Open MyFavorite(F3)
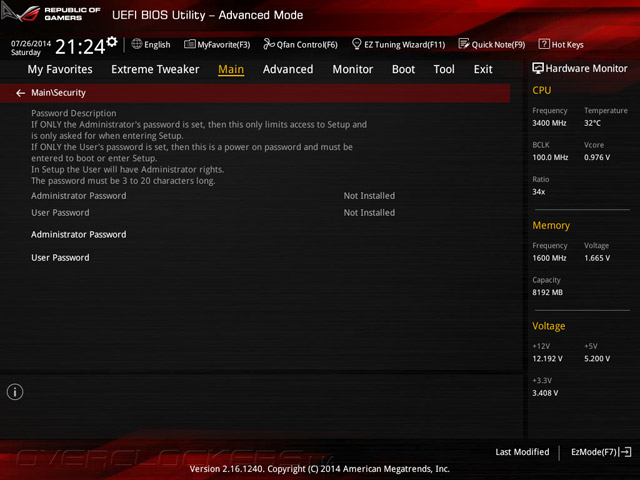 [224, 44]
